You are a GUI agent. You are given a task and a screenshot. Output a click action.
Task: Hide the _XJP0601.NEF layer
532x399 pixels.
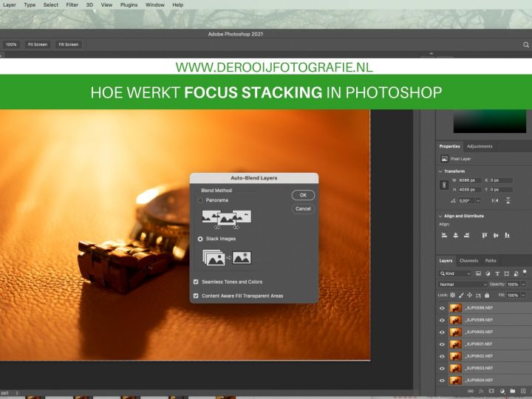(442, 344)
